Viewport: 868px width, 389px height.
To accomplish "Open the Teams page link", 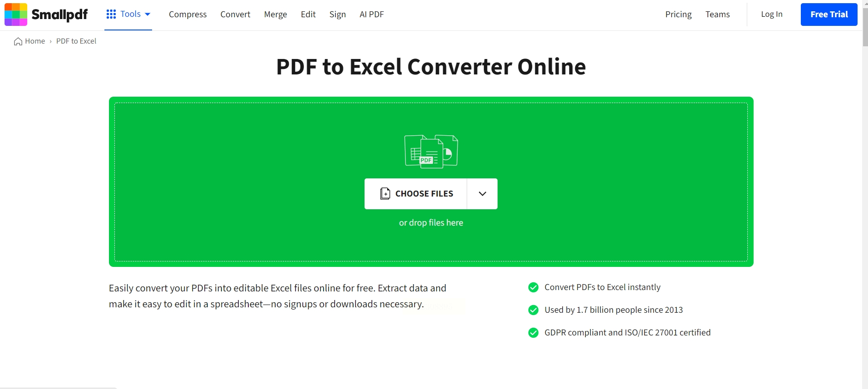I will (717, 15).
